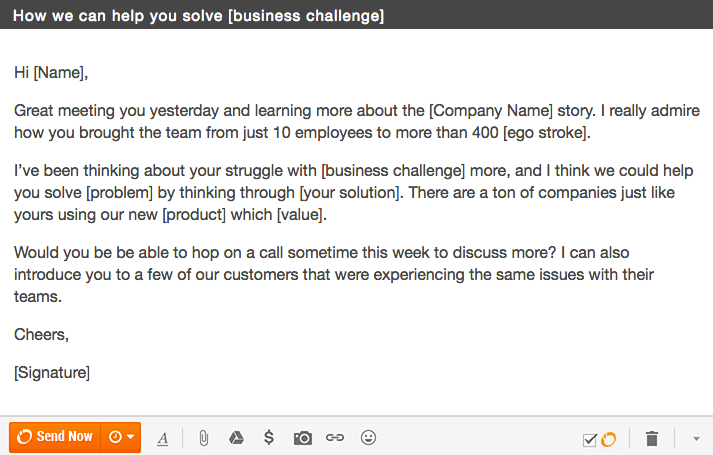Toggle the tracking checkbox
Image resolution: width=713 pixels, height=455 pixels.
tap(590, 440)
